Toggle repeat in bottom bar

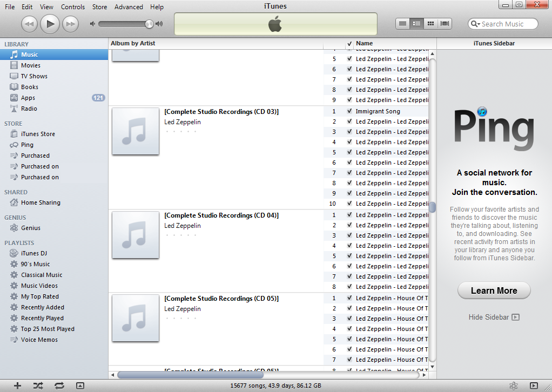pos(59,386)
